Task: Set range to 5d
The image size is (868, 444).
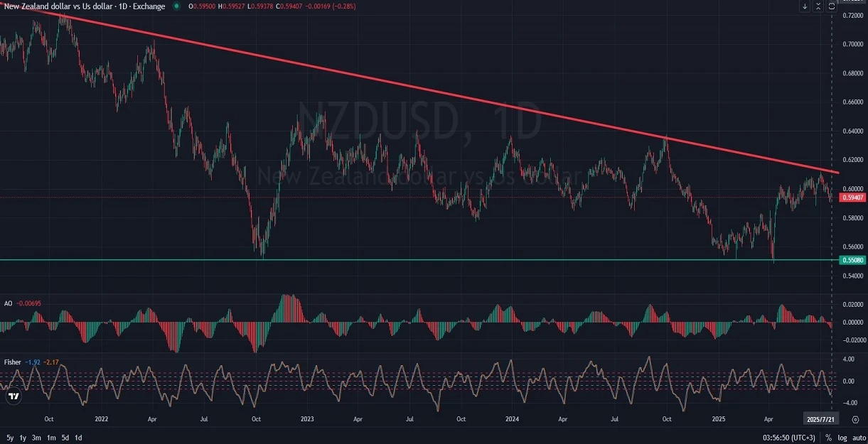Action: (65, 438)
